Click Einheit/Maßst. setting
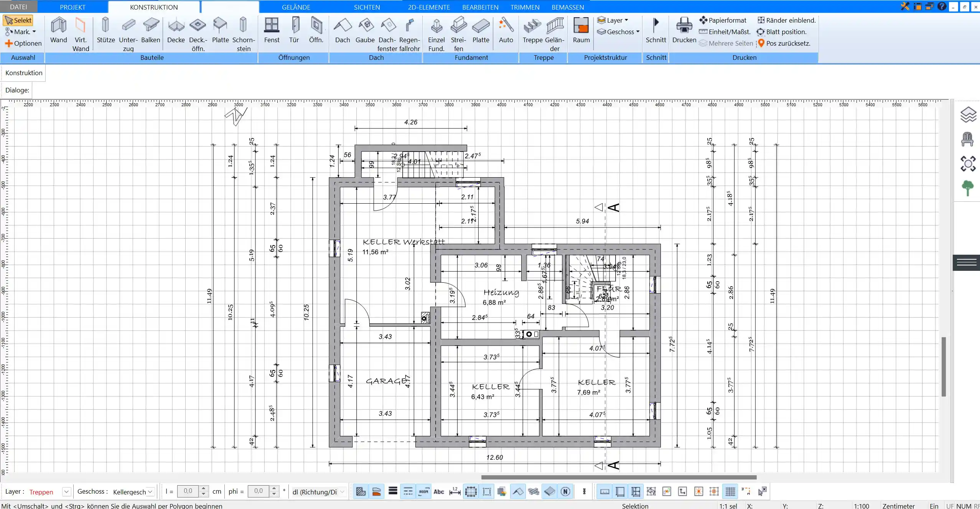 click(x=725, y=32)
